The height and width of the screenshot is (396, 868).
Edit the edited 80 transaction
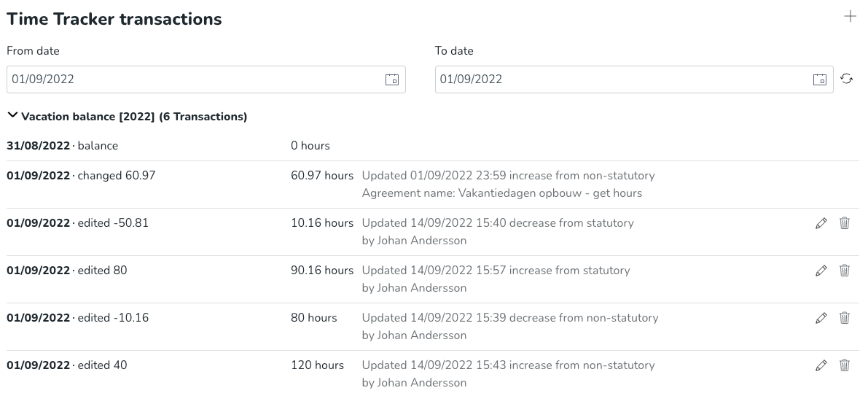[821, 271]
